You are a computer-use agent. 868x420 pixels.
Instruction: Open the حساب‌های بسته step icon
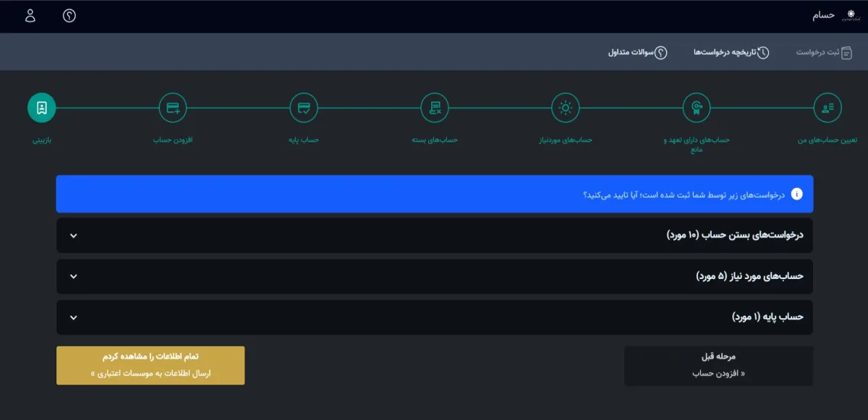[435, 108]
